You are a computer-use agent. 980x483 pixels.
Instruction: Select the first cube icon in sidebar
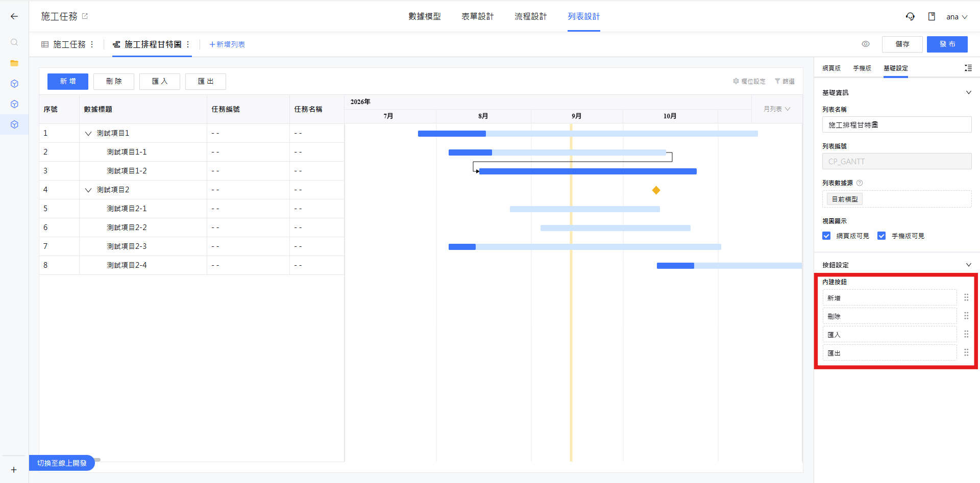(14, 84)
